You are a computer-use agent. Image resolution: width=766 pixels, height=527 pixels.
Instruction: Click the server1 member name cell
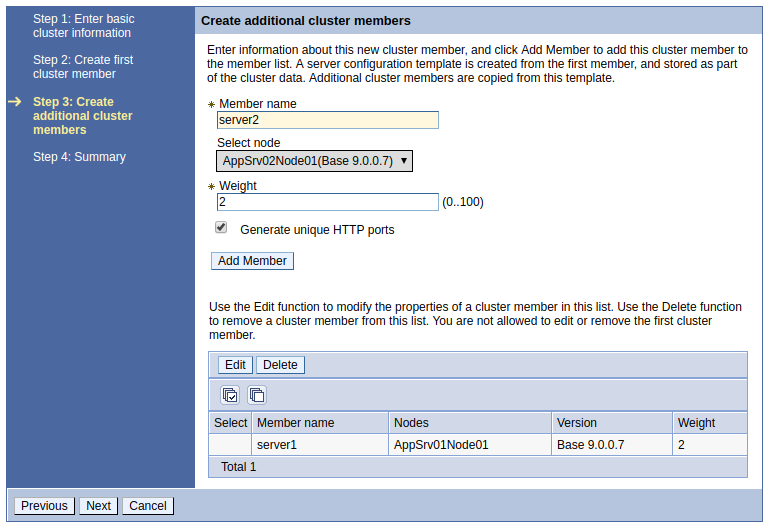(x=320, y=445)
